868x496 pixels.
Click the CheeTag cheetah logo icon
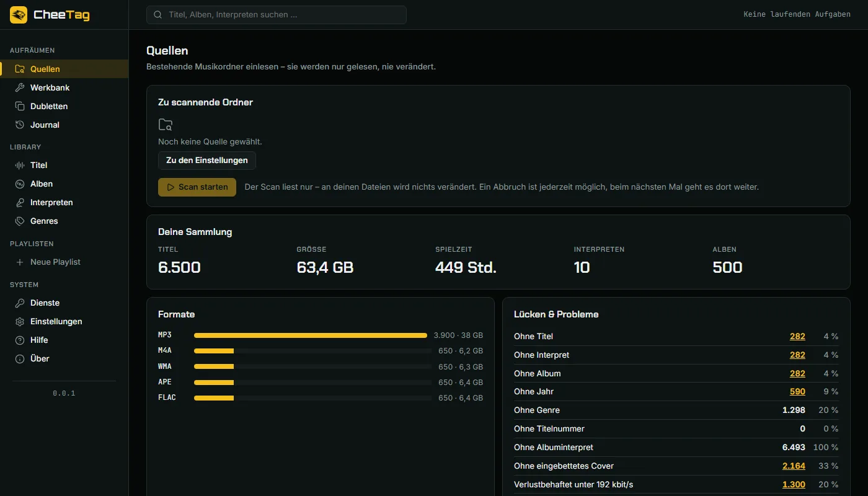19,15
